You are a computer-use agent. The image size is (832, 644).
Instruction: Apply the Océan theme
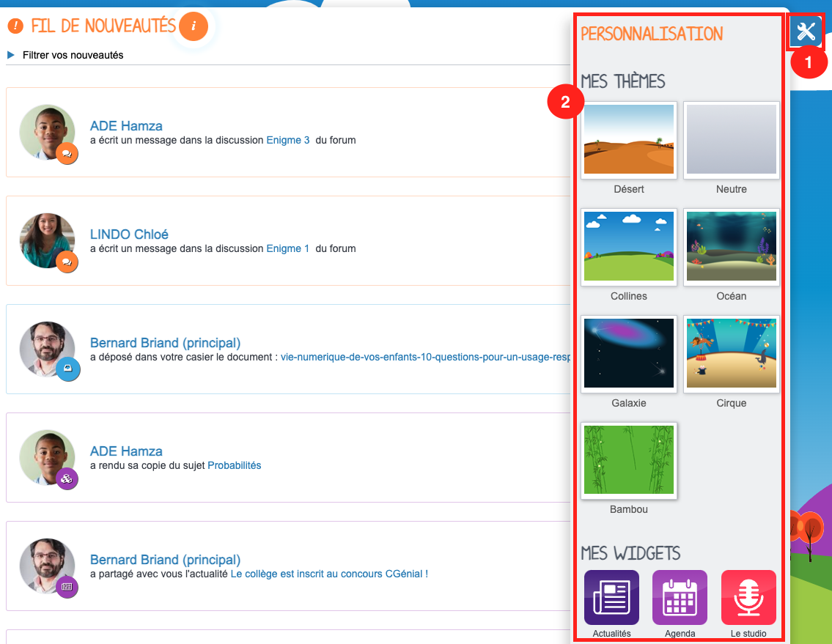[731, 247]
